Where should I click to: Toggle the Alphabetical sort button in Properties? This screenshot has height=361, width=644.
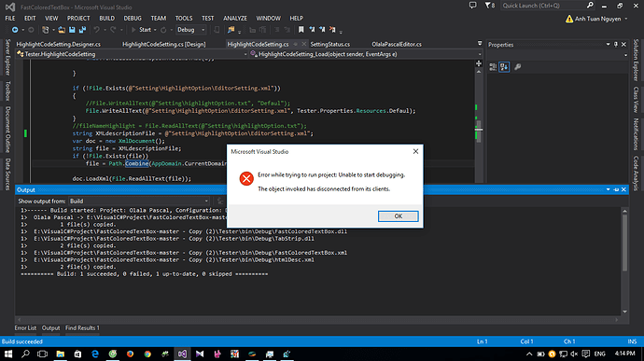tap(504, 67)
